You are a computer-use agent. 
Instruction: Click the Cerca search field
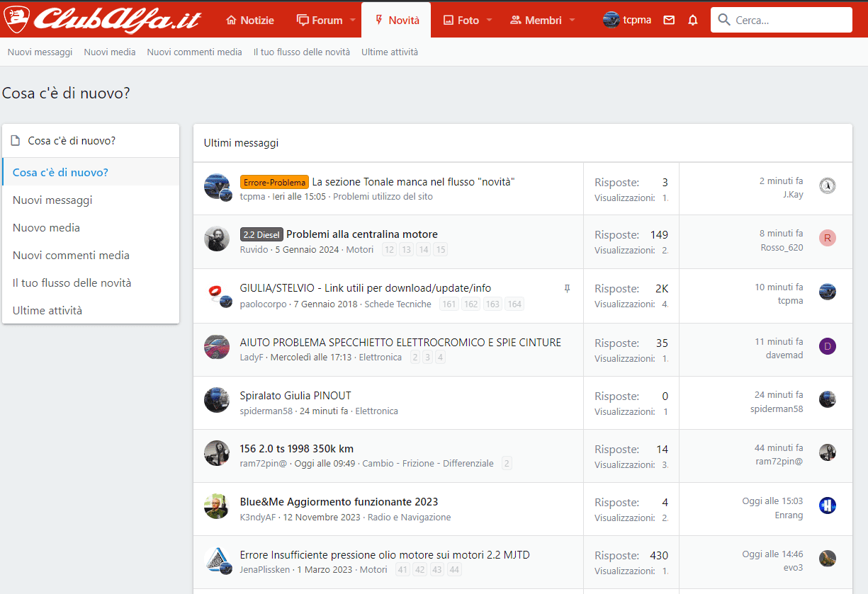[782, 20]
